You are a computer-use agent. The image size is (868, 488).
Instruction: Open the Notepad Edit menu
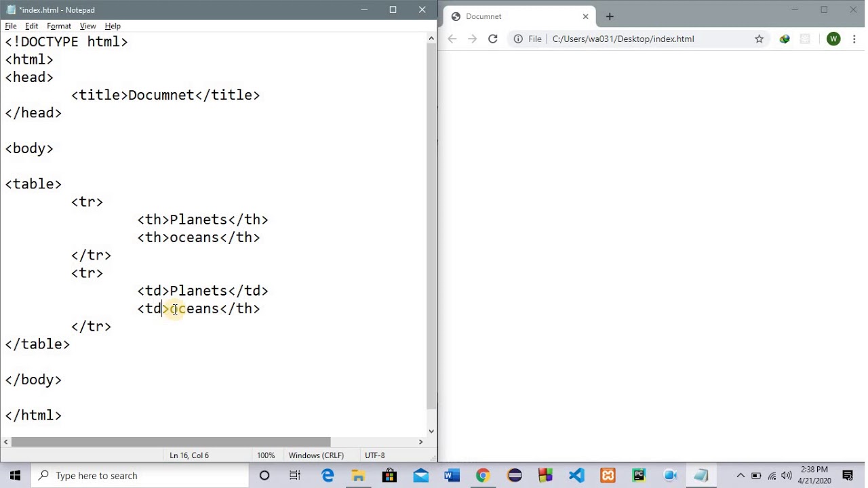32,26
